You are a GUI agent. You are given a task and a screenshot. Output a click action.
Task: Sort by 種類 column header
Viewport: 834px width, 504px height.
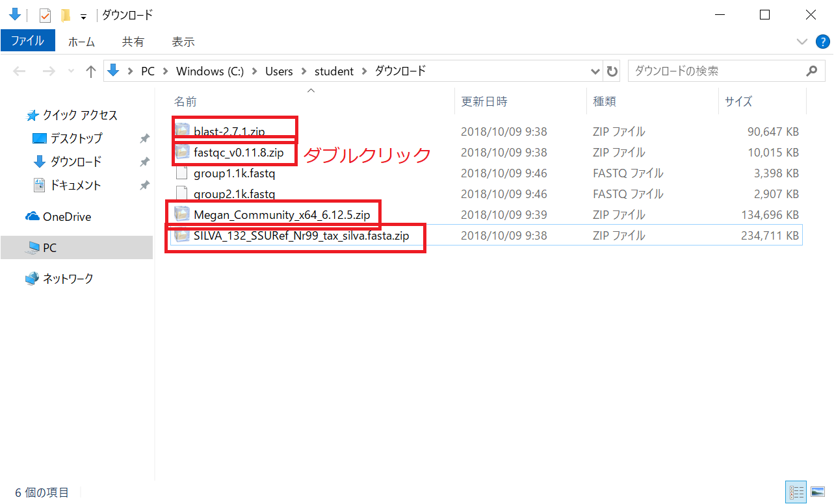coord(605,101)
